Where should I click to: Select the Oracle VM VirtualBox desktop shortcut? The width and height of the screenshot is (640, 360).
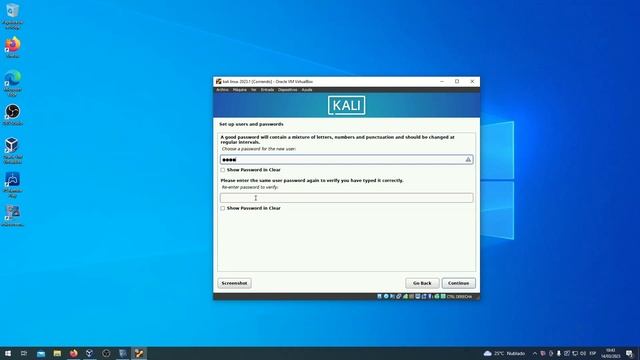12,151
